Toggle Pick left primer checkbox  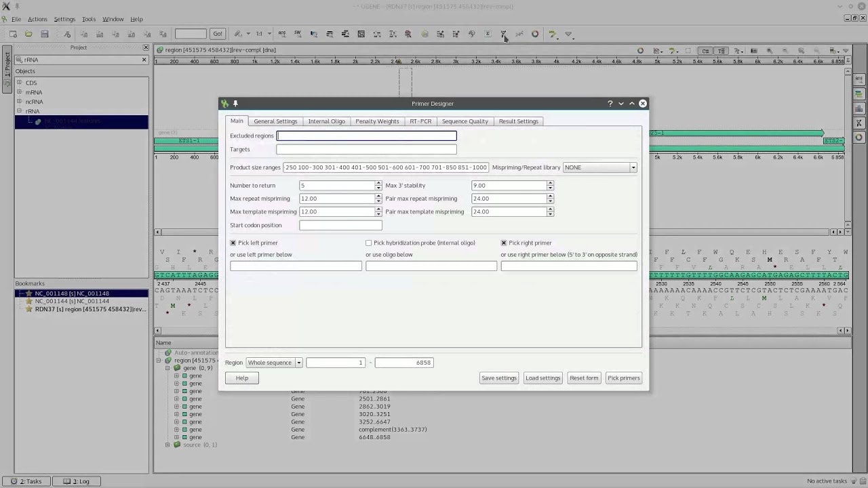tap(233, 243)
